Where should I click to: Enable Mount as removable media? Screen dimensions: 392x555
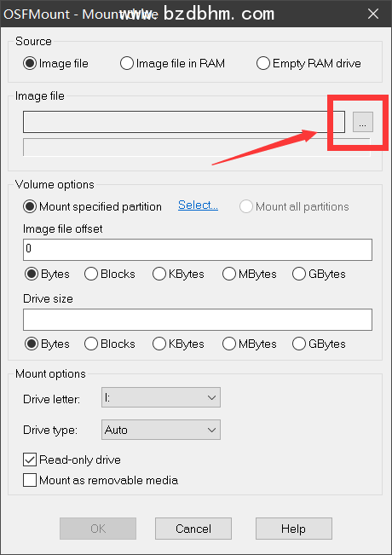101,480
